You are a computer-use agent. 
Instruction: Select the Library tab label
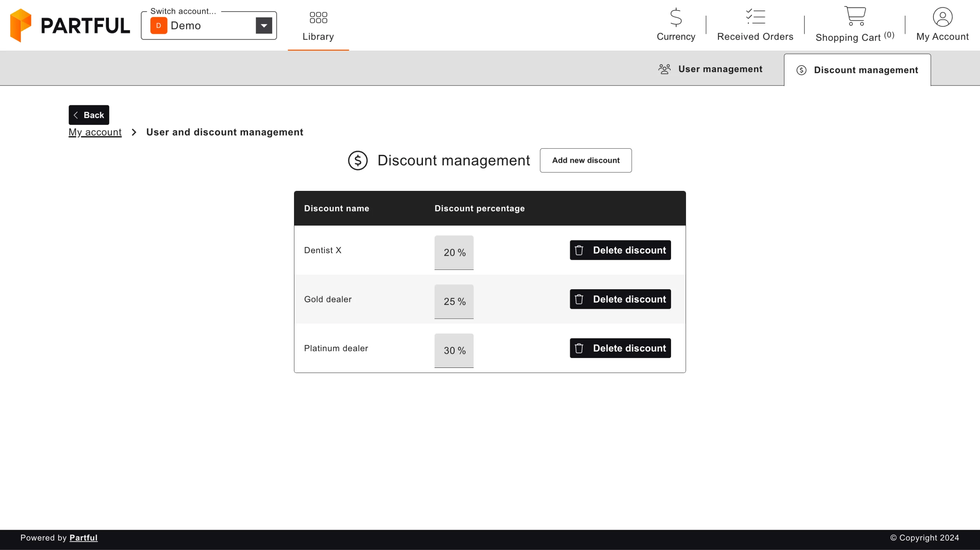click(318, 36)
